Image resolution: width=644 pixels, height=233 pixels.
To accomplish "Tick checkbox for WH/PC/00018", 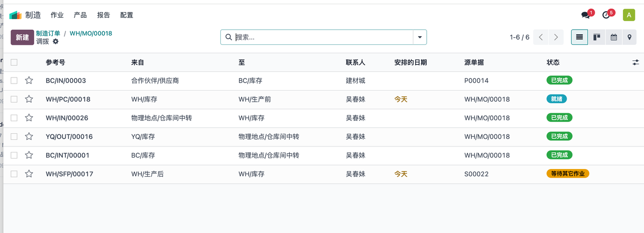I will click(x=14, y=99).
